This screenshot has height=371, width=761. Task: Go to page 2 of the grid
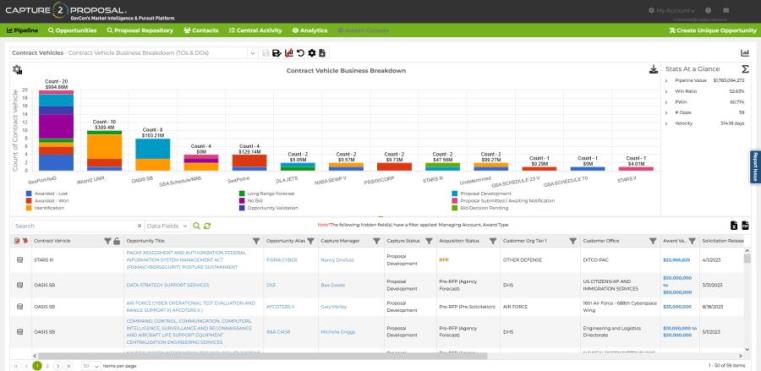pos(48,366)
